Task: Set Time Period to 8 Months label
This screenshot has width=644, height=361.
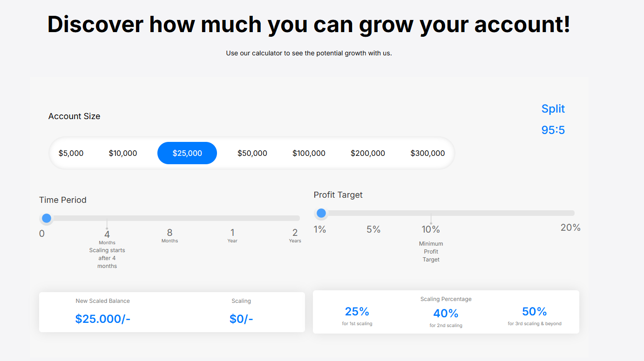Action: tap(170, 233)
